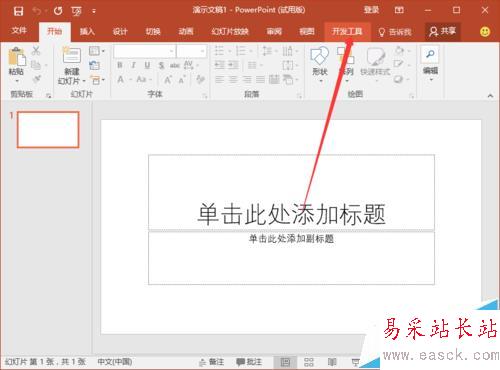Open the font name combo box
The height and width of the screenshot is (370, 500).
pyautogui.click(x=144, y=51)
